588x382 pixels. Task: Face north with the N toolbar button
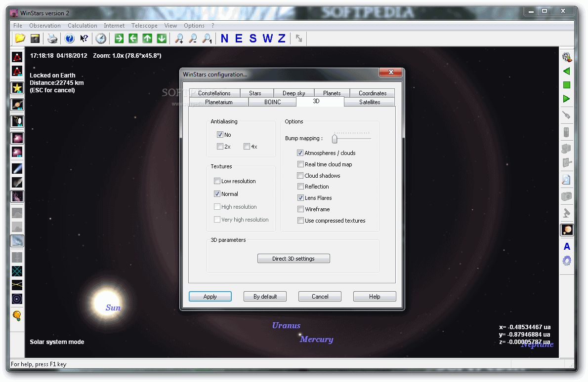225,38
